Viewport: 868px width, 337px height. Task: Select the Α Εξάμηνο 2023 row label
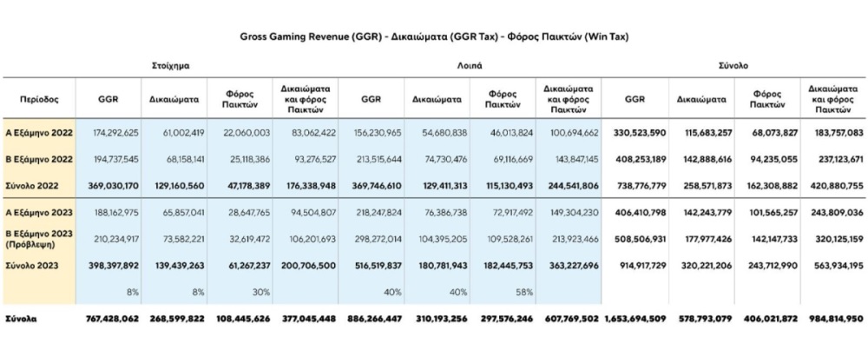tap(39, 213)
